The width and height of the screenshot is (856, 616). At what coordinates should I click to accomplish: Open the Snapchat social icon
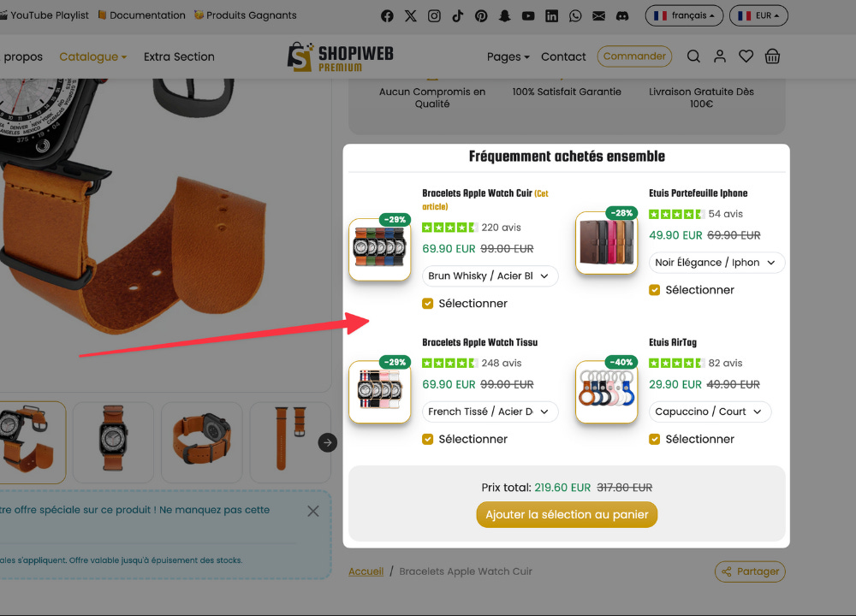(x=504, y=15)
